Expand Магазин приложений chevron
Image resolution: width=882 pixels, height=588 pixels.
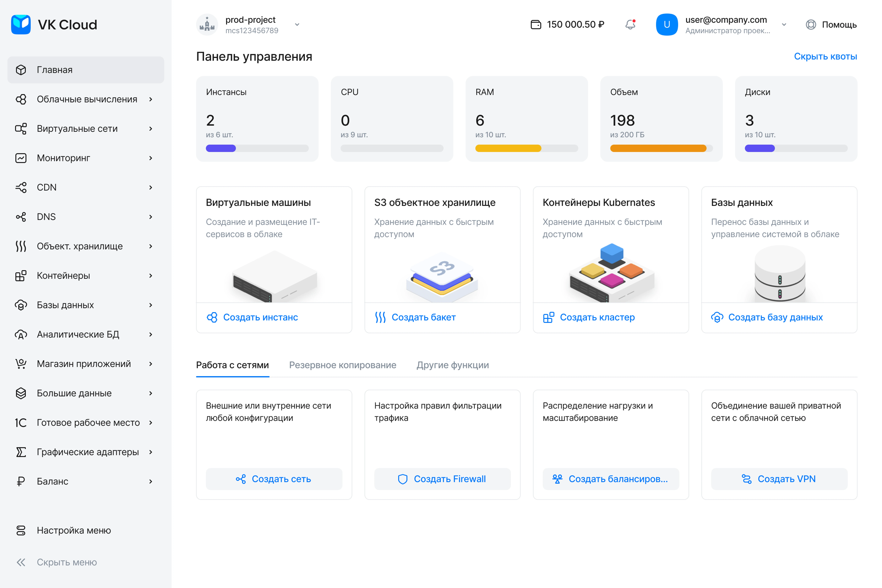[x=151, y=364]
